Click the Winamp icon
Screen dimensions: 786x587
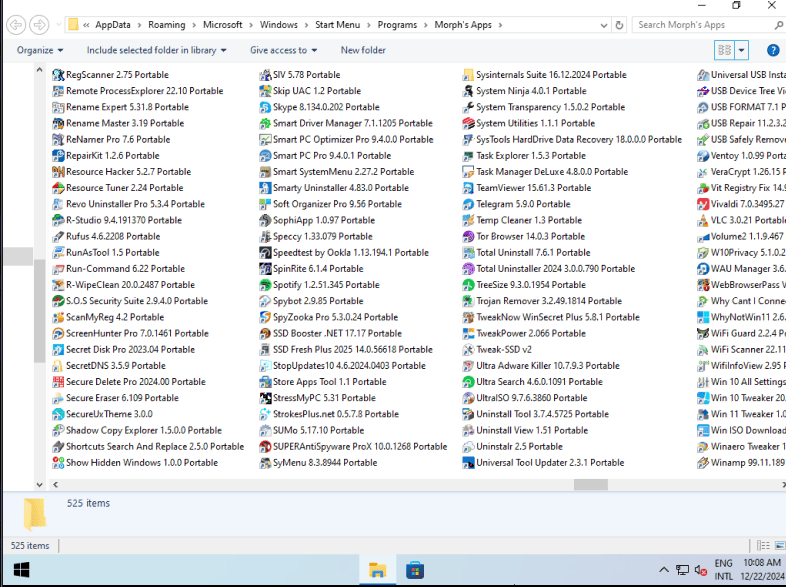(x=703, y=463)
